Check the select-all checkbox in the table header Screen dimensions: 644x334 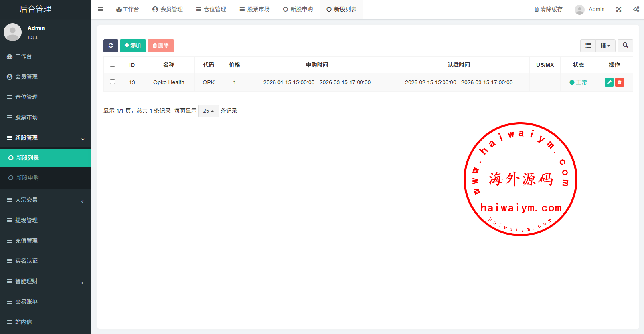pos(112,64)
